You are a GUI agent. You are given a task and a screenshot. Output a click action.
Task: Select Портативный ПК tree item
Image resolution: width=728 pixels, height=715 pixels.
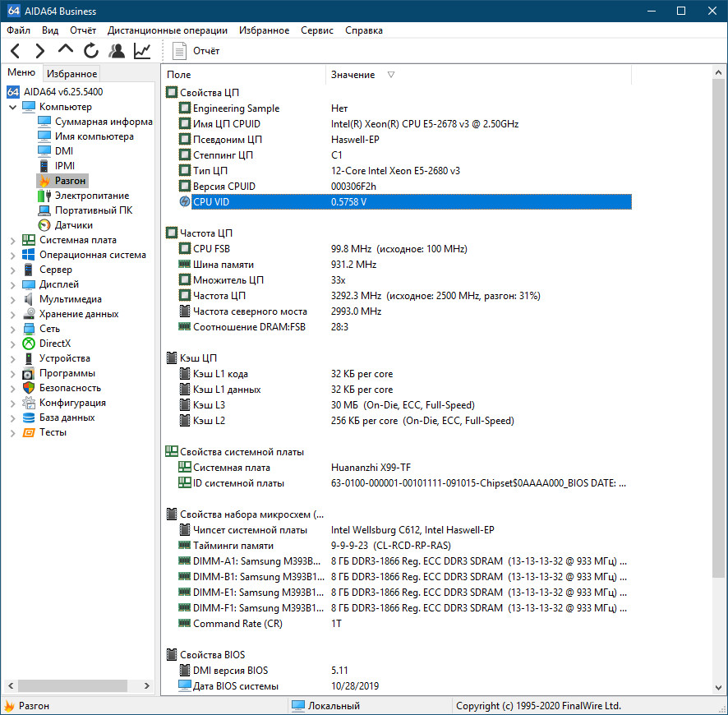(94, 210)
